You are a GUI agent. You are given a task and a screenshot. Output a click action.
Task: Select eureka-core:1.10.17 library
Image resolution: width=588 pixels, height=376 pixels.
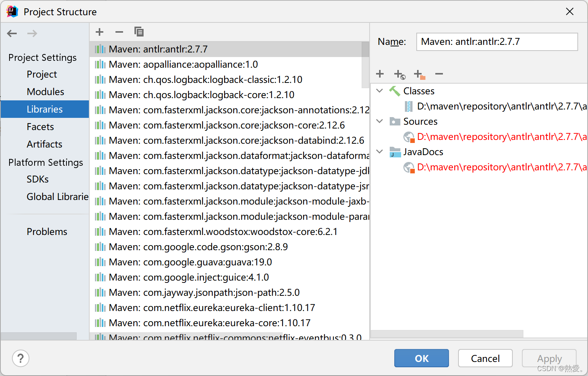coord(229,323)
